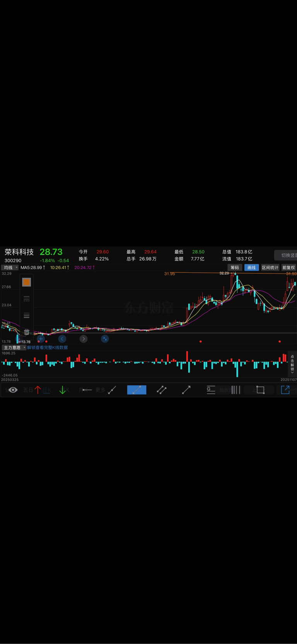This screenshot has width=297, height=644.
Task: Tap the current price 28.73
Action: [51, 252]
